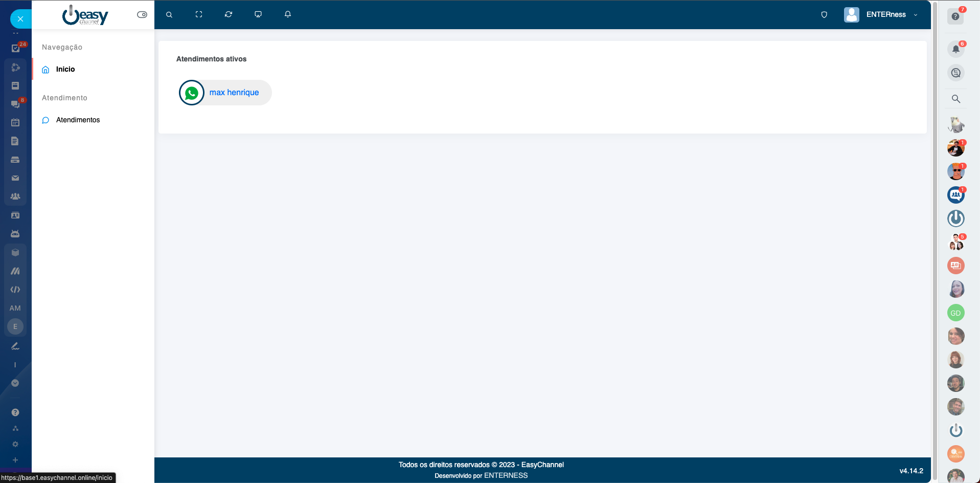
Task: Open Atendimentos in the side menu
Action: click(x=78, y=120)
